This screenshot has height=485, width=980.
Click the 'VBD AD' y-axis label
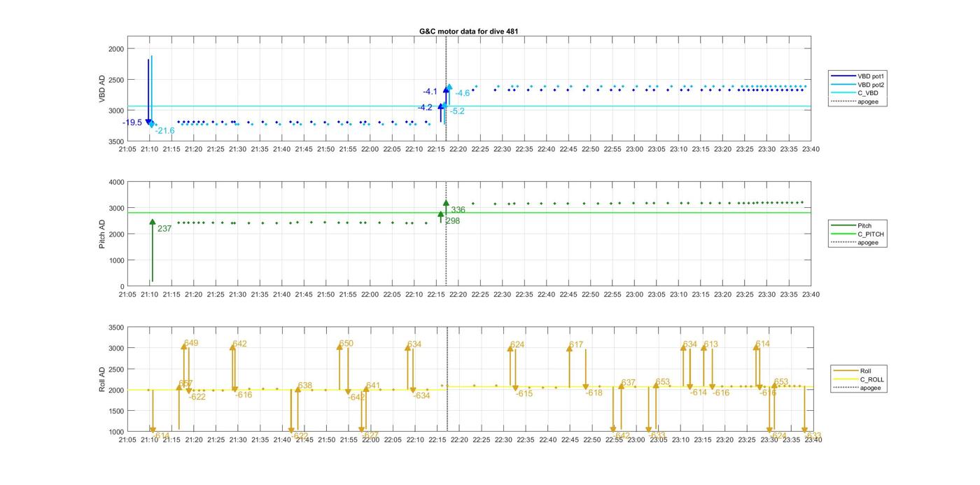tap(102, 89)
